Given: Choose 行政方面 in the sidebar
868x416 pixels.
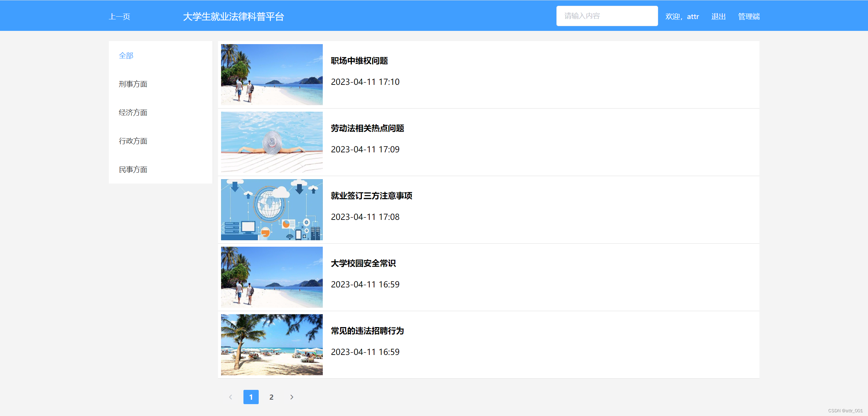Looking at the screenshot, I should tap(133, 141).
